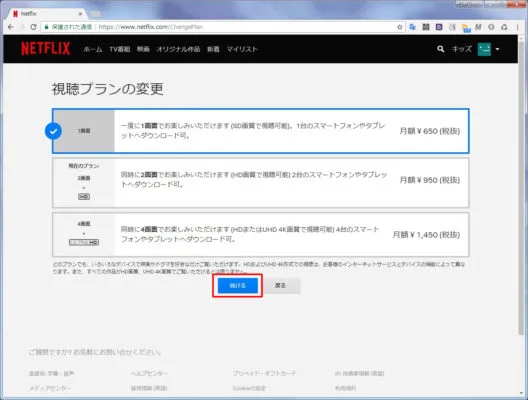Open 映画 in the navigation
Image resolution: width=528 pixels, height=400 pixels.
[143, 49]
